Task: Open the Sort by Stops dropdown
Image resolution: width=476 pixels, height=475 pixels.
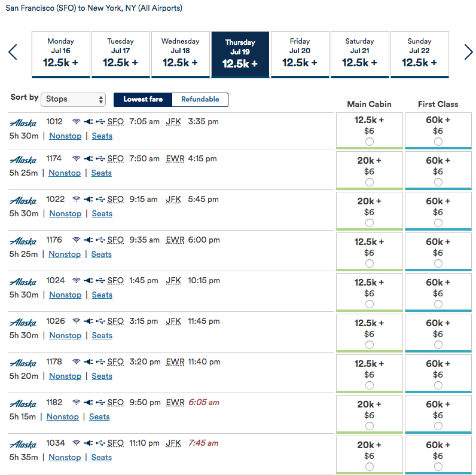Action: pos(73,99)
